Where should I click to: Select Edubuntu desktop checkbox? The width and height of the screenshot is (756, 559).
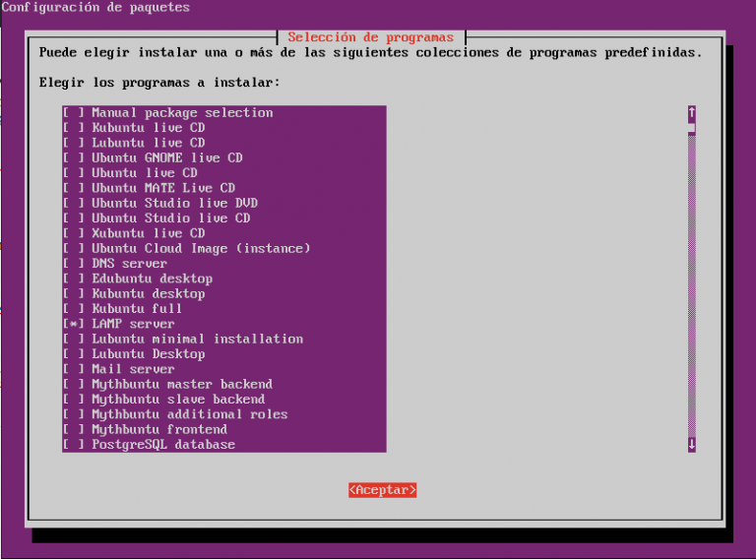tap(73, 279)
